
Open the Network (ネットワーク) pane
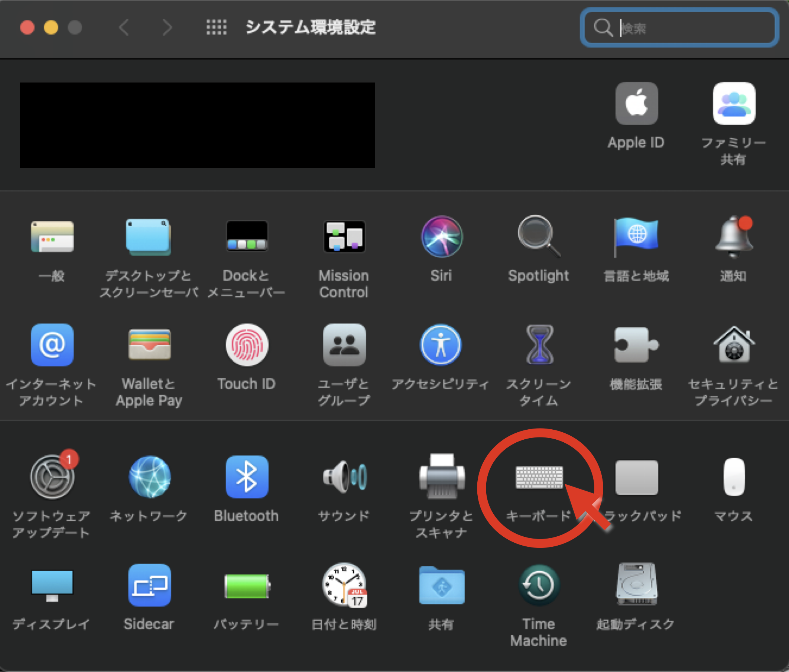point(149,478)
